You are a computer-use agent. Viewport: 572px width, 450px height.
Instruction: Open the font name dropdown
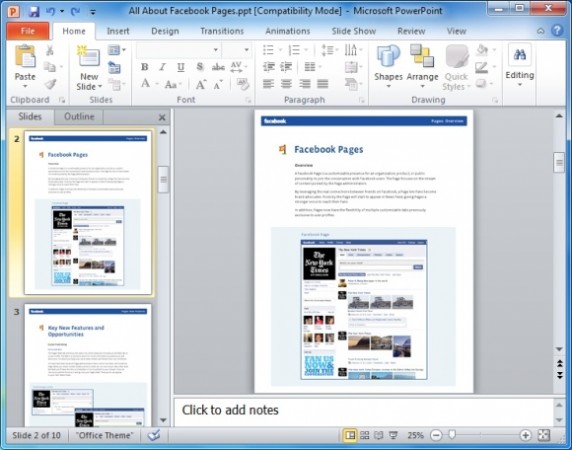point(216,50)
